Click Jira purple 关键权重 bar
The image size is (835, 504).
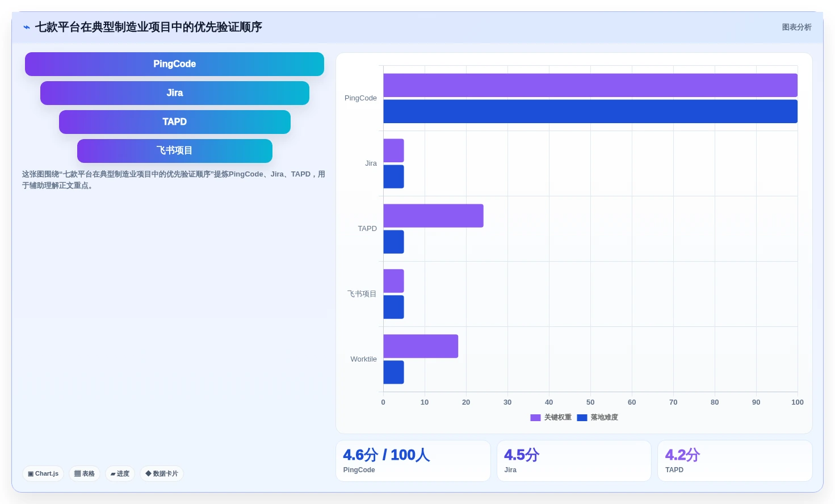click(x=393, y=150)
